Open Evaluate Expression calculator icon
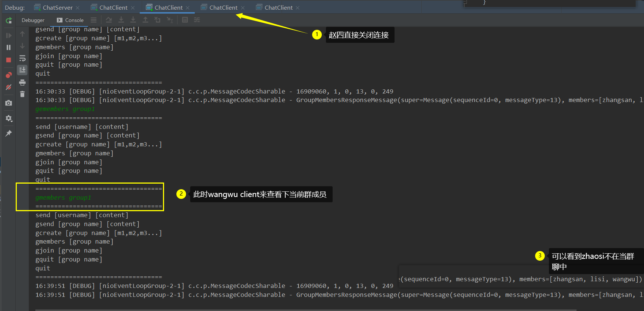Screen dimensions: 644x311 [x=185, y=20]
